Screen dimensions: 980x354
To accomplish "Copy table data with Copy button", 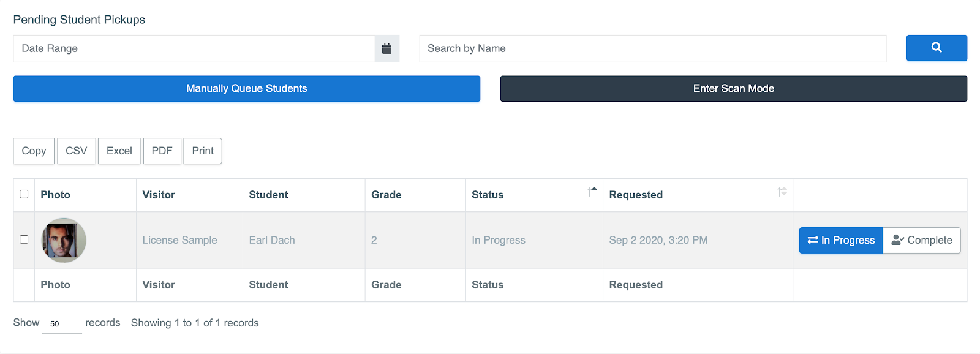I will 34,151.
